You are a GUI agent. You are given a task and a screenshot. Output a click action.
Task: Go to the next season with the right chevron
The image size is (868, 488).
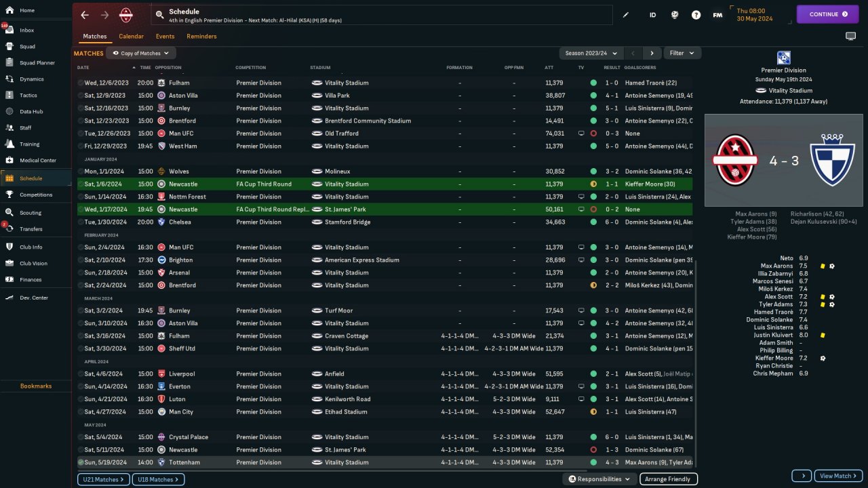(x=652, y=53)
